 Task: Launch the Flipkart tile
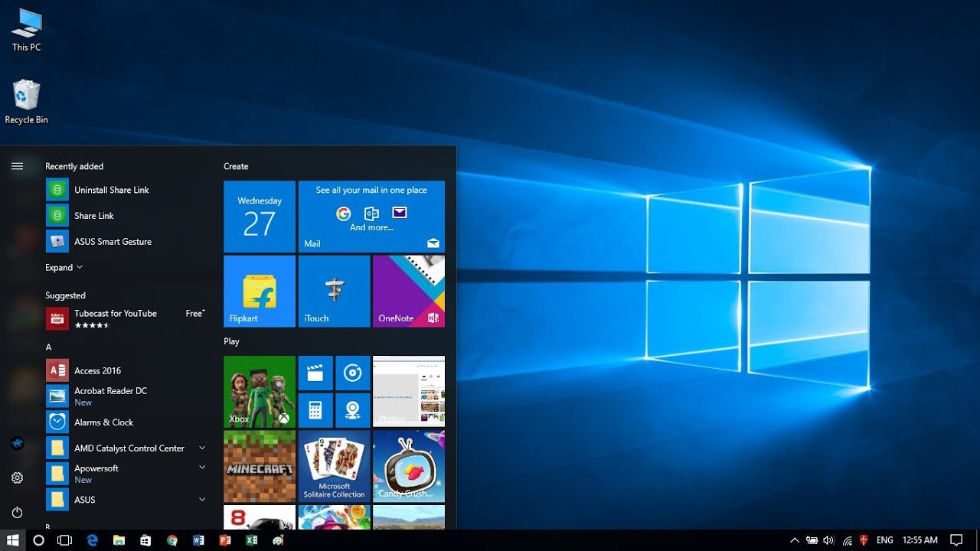click(260, 292)
